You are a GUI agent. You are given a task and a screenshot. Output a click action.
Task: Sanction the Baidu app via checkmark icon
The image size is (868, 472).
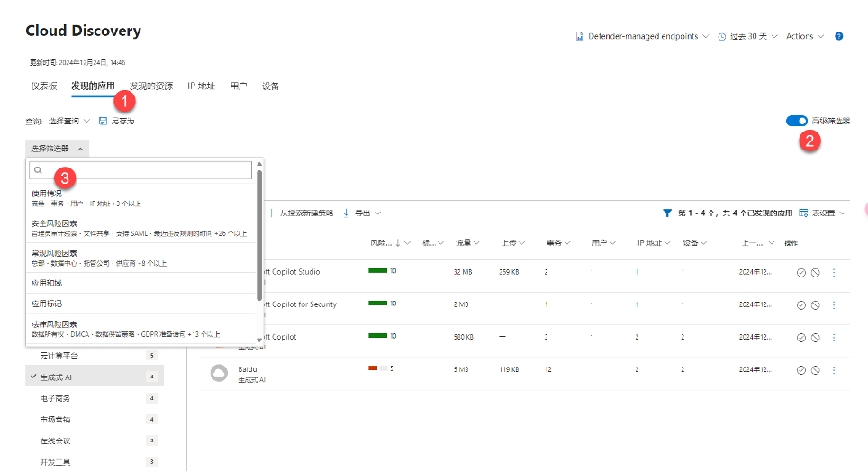[800, 370]
